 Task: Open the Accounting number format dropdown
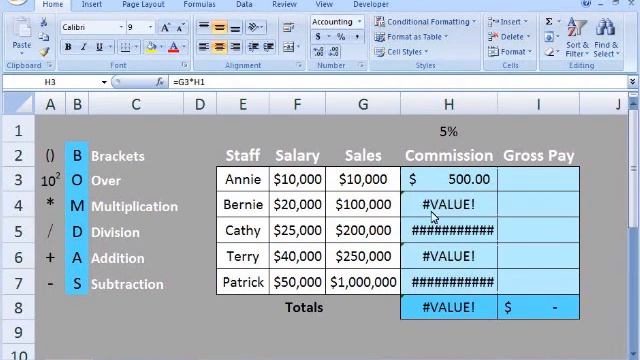[360, 22]
